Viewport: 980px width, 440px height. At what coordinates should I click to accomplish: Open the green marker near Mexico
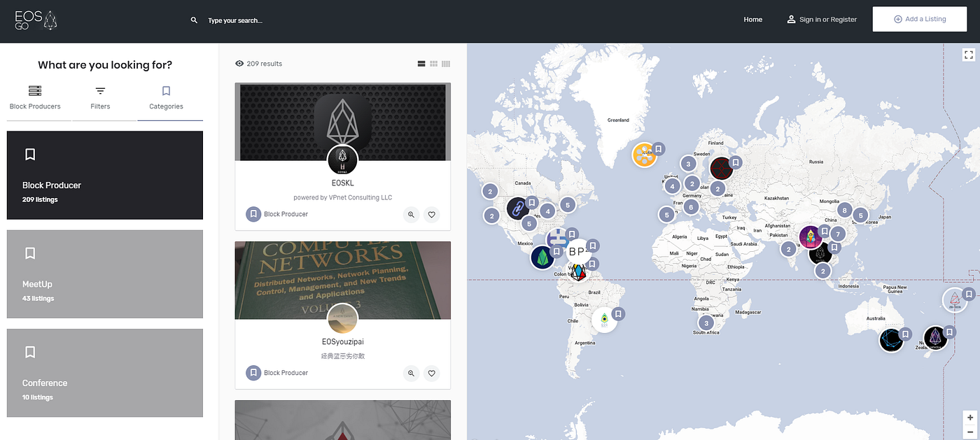click(542, 258)
